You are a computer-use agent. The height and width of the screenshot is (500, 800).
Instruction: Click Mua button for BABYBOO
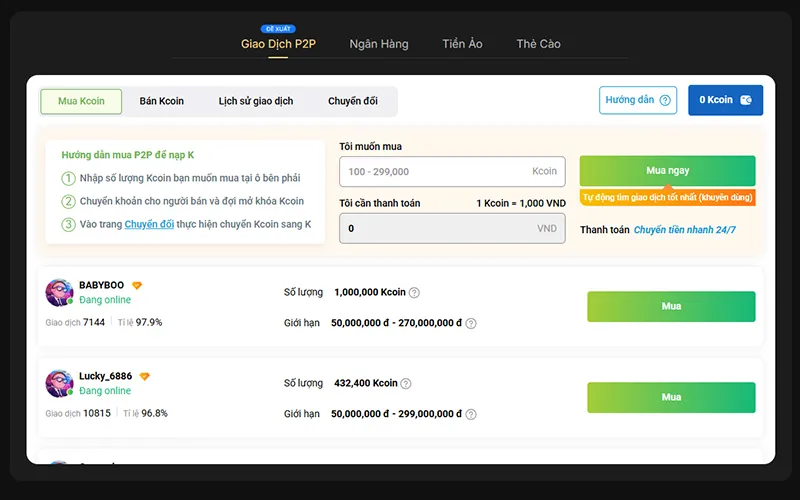point(671,306)
